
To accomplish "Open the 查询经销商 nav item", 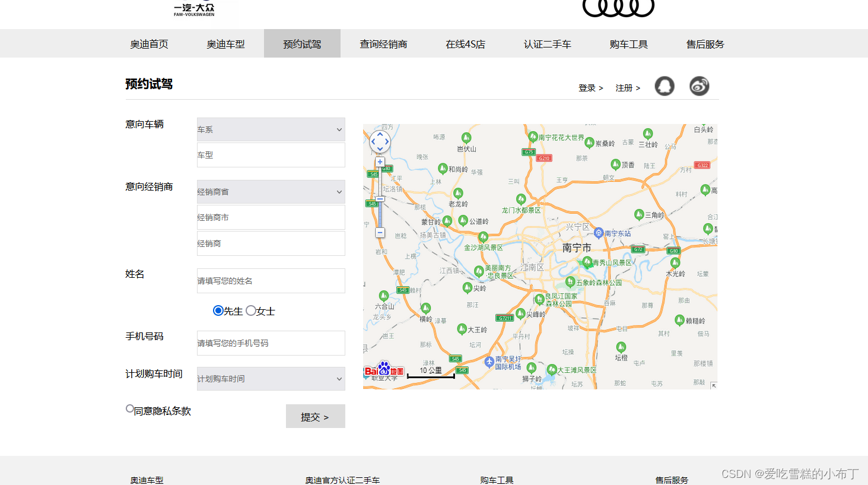I will click(383, 44).
